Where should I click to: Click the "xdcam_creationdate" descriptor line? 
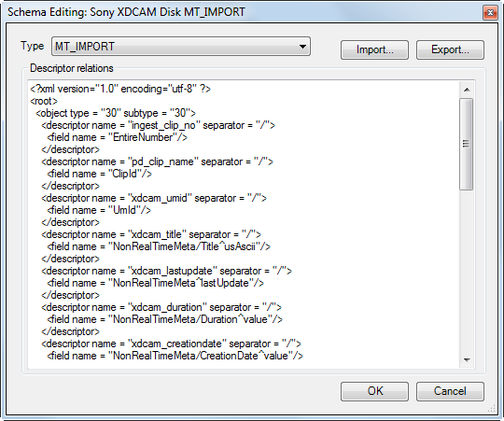[172, 344]
